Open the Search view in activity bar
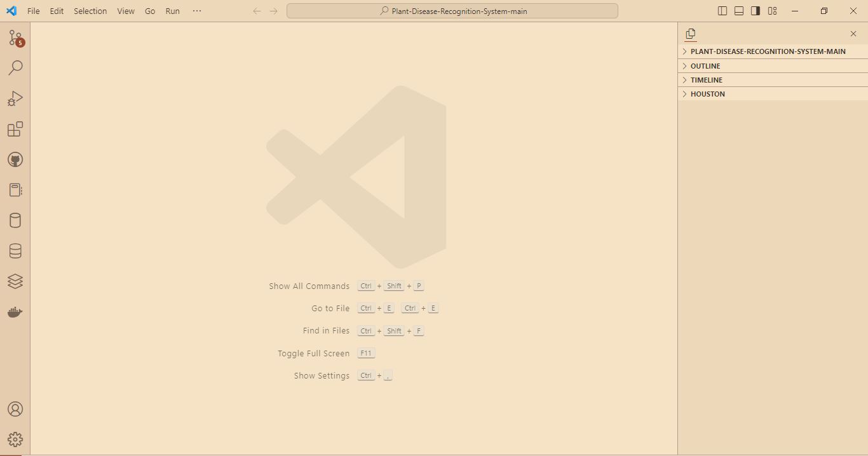The image size is (868, 456). [15, 67]
